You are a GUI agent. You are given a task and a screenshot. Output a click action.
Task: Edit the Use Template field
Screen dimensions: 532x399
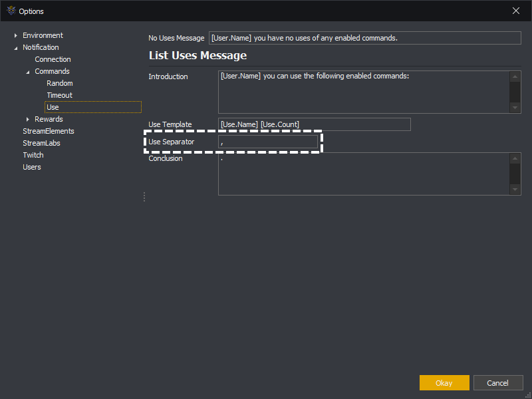(315, 124)
